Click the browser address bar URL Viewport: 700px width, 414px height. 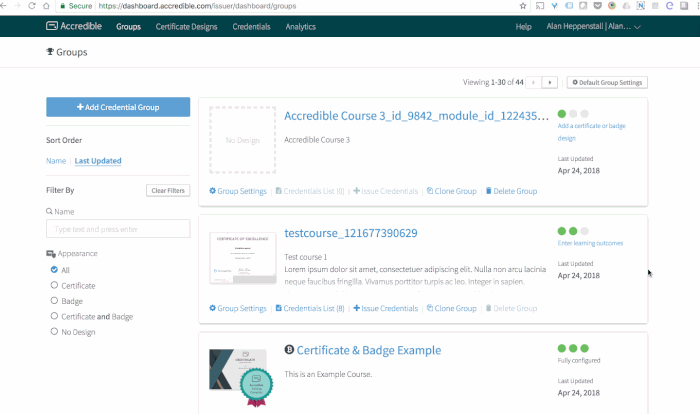coord(197,6)
